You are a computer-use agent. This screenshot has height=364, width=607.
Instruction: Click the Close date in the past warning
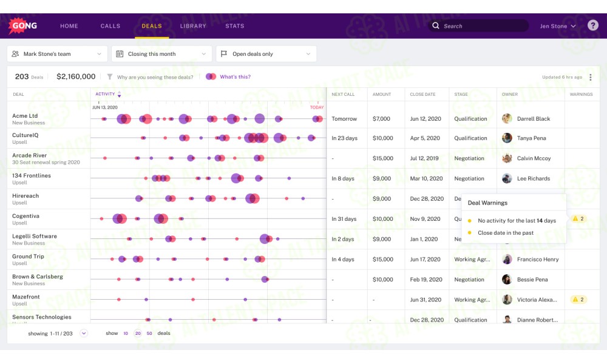coord(506,232)
